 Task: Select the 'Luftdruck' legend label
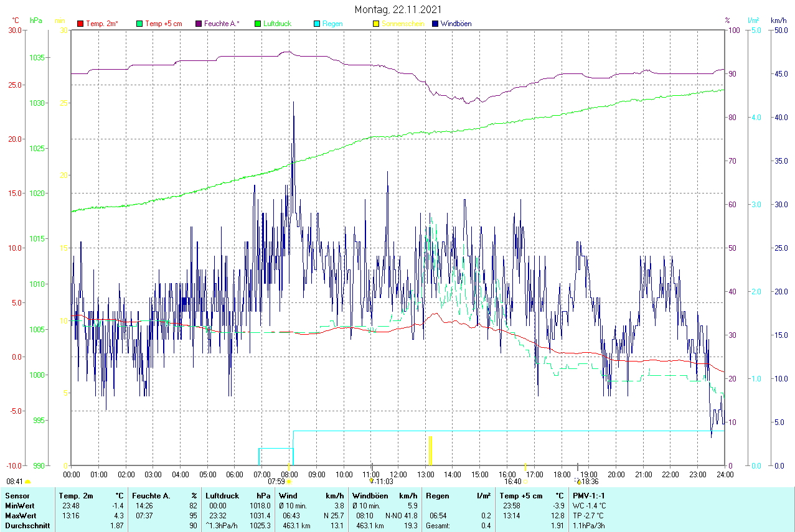point(277,24)
